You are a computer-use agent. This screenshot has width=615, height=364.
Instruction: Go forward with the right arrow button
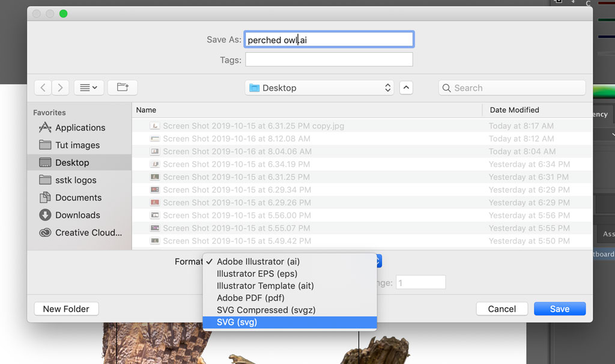pyautogui.click(x=61, y=88)
